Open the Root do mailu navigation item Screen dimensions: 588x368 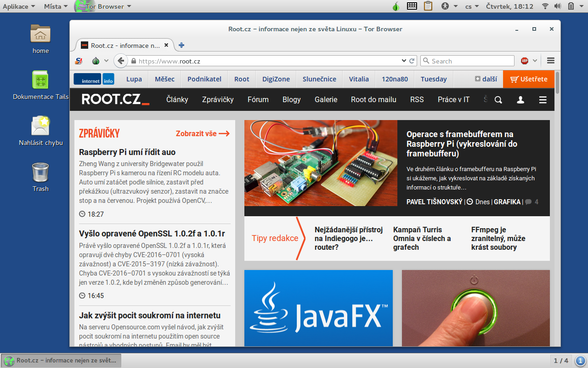(x=373, y=99)
